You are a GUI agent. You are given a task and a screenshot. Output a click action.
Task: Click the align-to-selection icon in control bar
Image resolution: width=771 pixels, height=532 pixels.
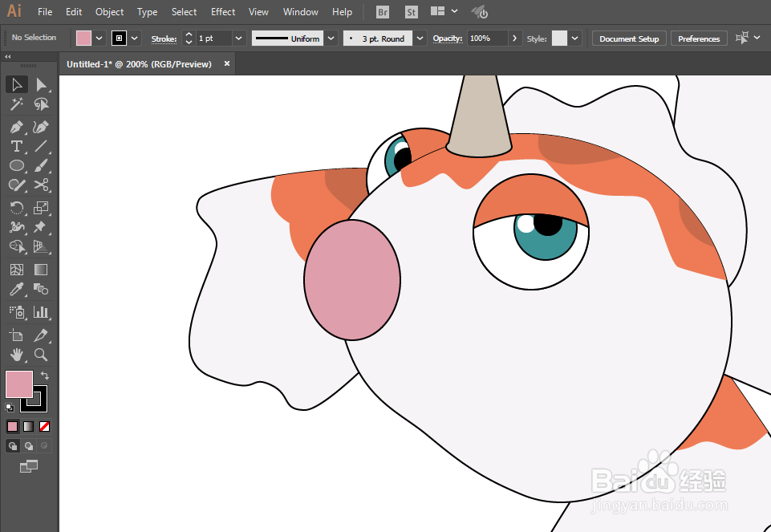(742, 38)
